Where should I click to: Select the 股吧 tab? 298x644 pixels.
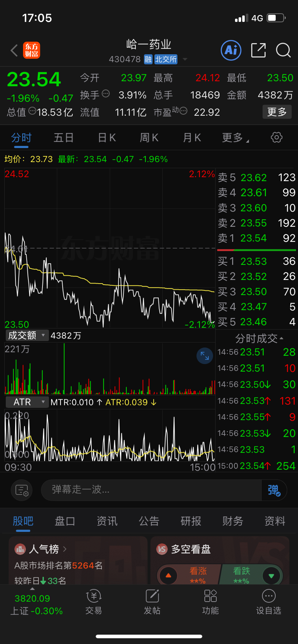[x=23, y=521]
